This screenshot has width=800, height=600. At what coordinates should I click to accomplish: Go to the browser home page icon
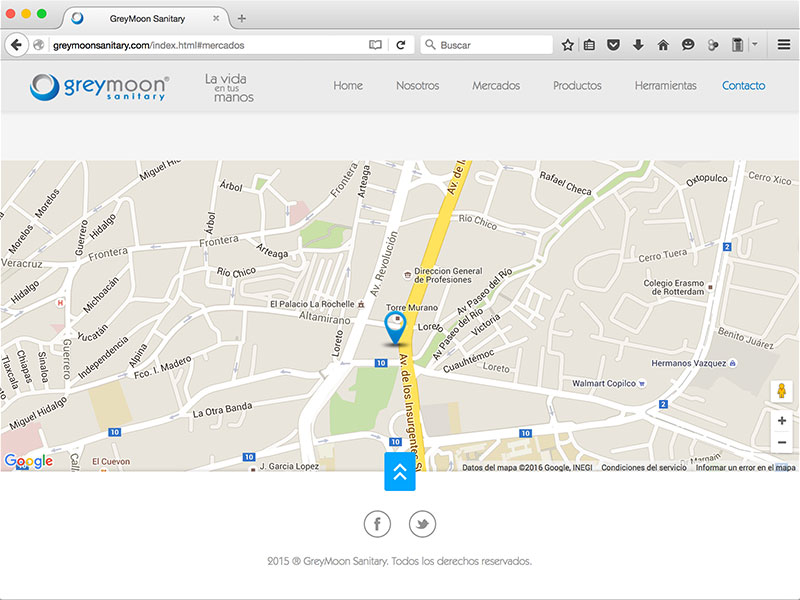[x=663, y=45]
